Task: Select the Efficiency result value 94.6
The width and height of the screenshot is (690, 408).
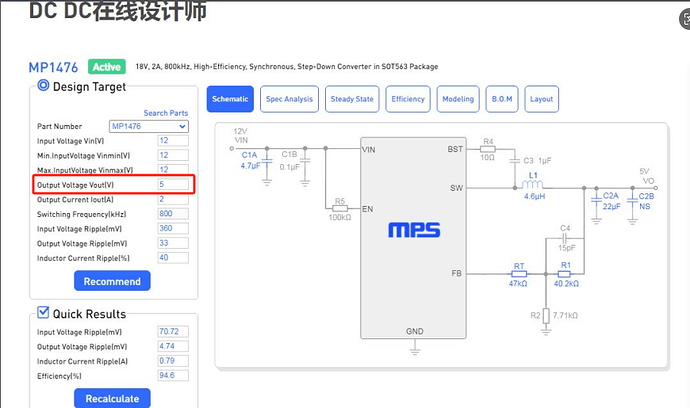Action: 173,375
